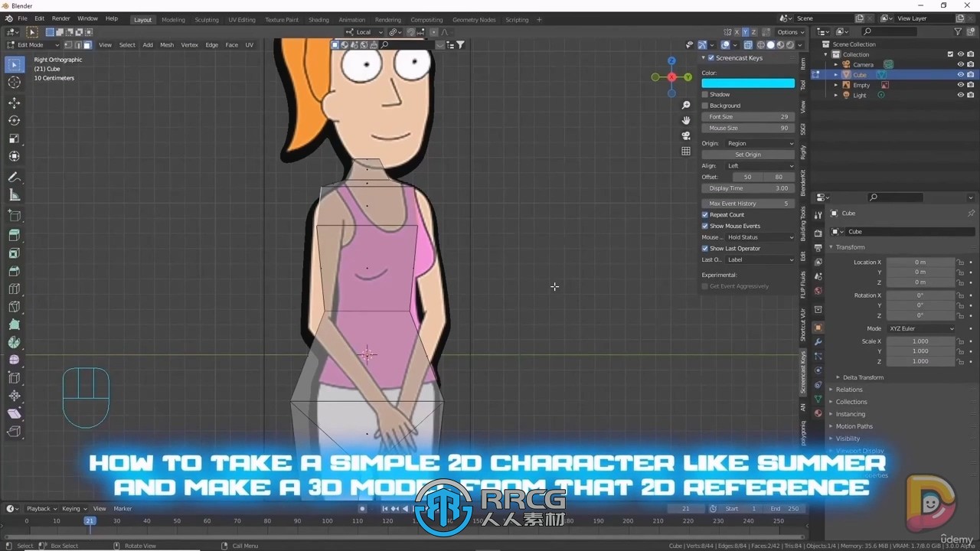Adjust the Font Size slider
This screenshot has width=980, height=551.
point(748,117)
